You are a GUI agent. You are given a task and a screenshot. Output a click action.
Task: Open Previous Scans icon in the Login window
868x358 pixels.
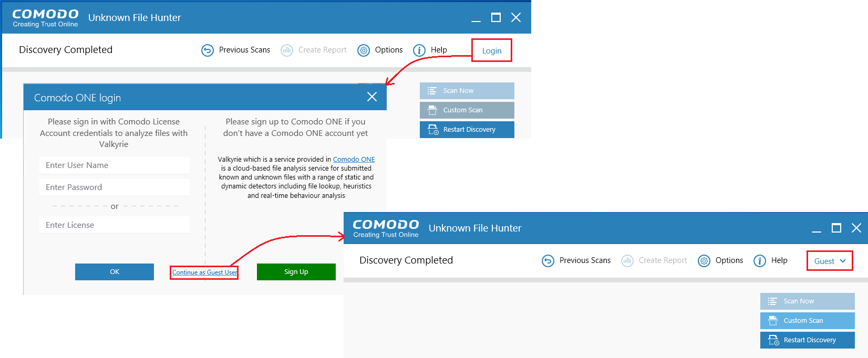click(208, 50)
